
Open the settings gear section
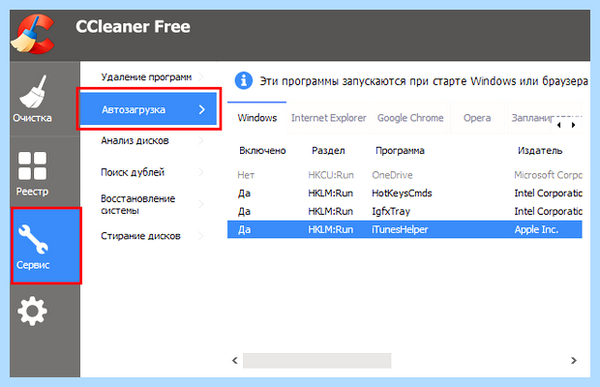point(33,311)
